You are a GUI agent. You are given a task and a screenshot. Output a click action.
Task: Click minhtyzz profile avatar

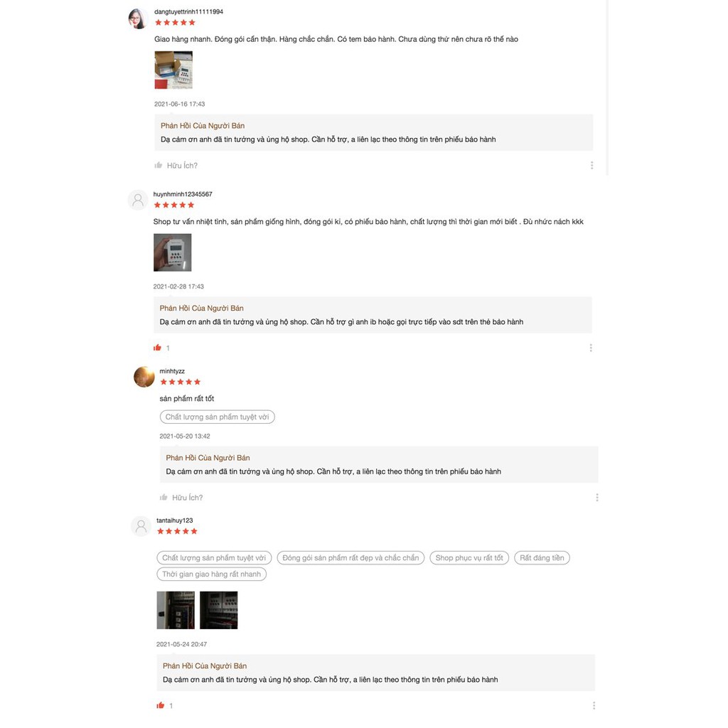[x=144, y=377]
